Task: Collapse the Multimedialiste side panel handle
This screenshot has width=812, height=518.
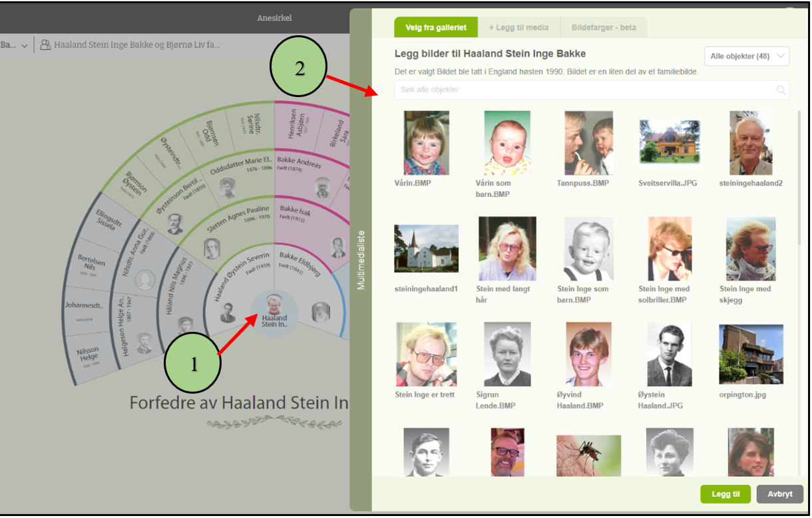Action: (x=361, y=259)
